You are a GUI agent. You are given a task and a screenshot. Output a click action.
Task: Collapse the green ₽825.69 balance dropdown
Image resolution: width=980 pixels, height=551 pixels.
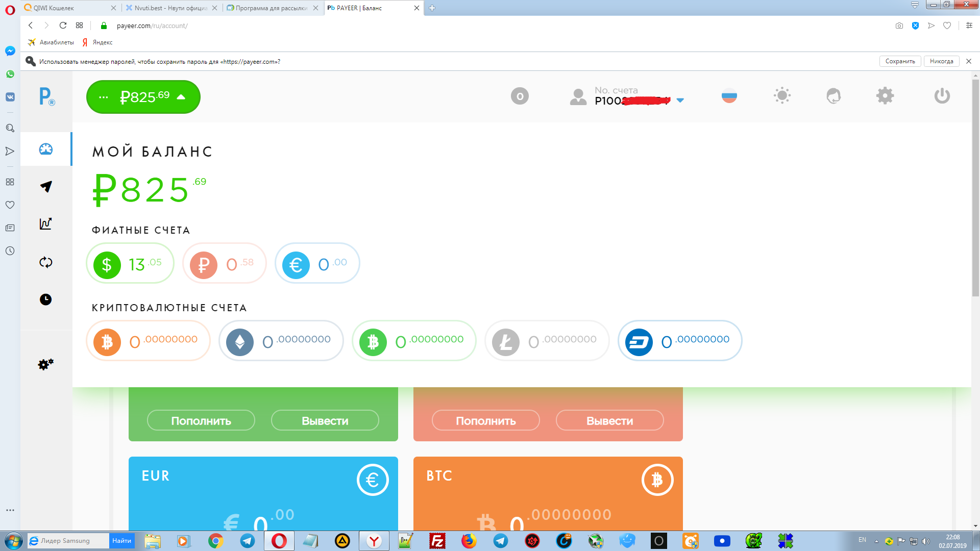coord(143,97)
